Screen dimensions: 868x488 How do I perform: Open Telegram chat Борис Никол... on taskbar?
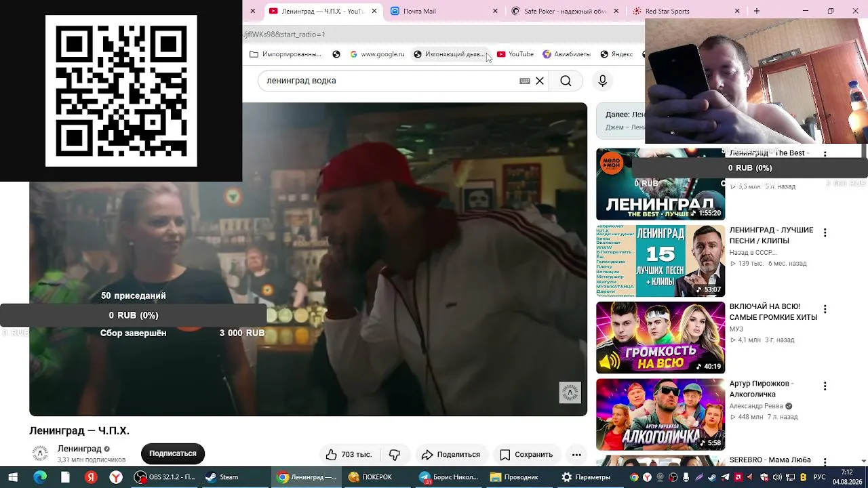click(x=448, y=477)
